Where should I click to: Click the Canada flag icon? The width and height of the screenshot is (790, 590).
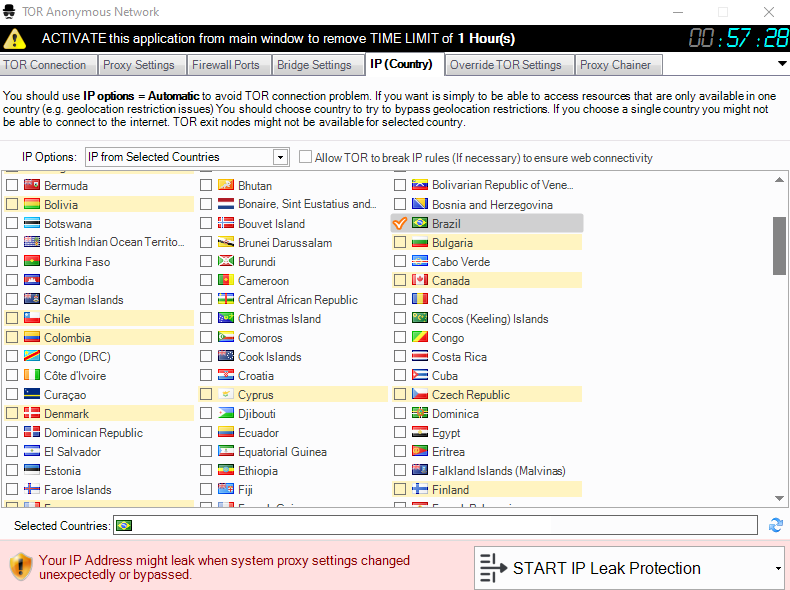click(420, 280)
